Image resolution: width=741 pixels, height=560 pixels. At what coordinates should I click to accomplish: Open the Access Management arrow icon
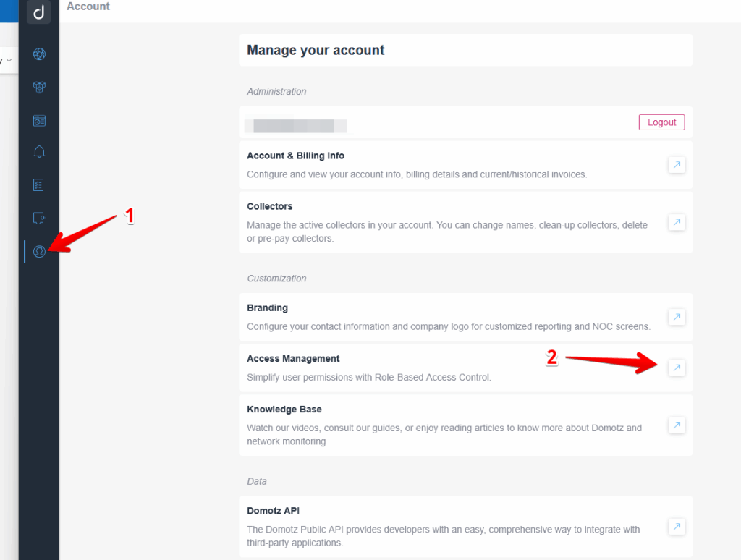[677, 368]
